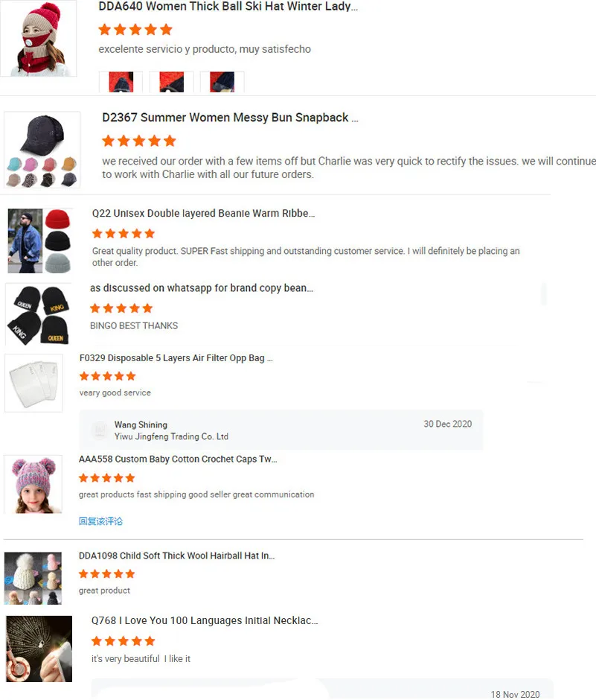This screenshot has width=596, height=700.
Task: View second review photo under ski hat review
Action: (172, 82)
